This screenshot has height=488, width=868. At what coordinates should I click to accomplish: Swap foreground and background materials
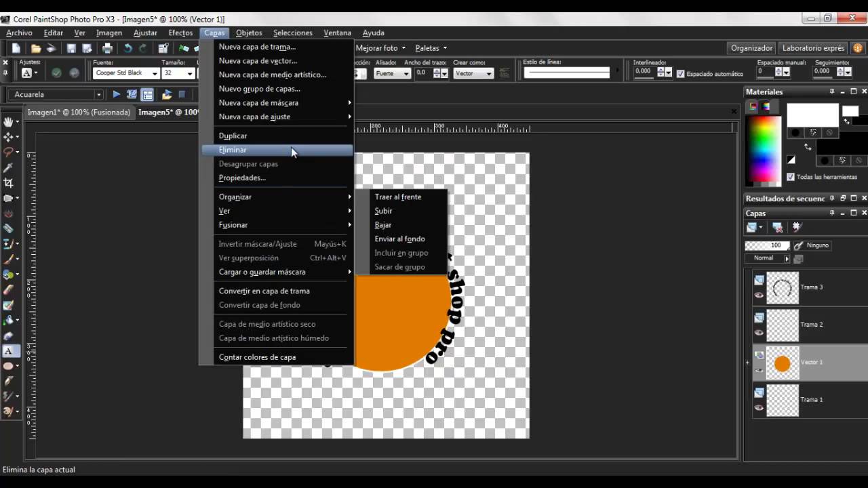pyautogui.click(x=808, y=146)
